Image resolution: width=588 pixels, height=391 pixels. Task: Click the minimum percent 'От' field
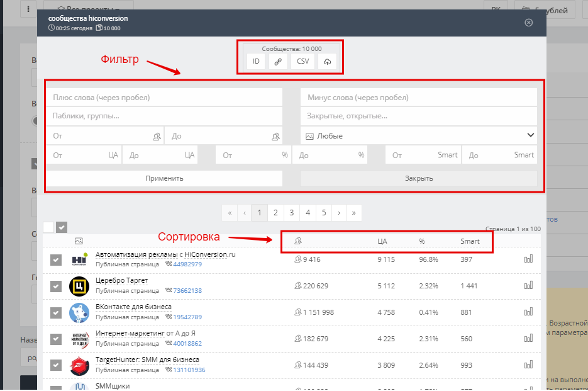(x=253, y=155)
